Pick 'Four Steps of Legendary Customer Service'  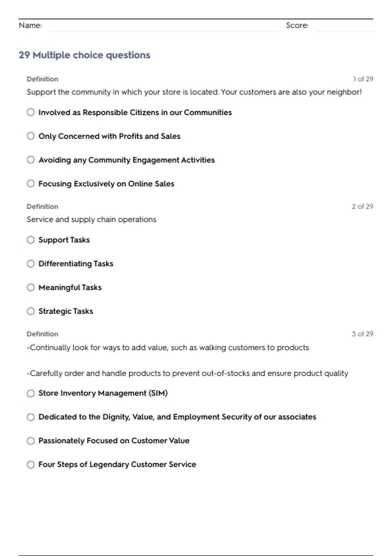point(31,464)
